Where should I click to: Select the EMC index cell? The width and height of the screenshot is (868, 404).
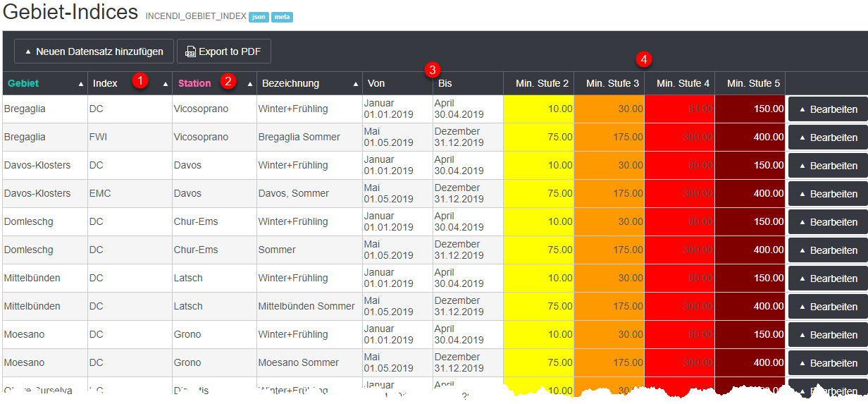[x=130, y=193]
